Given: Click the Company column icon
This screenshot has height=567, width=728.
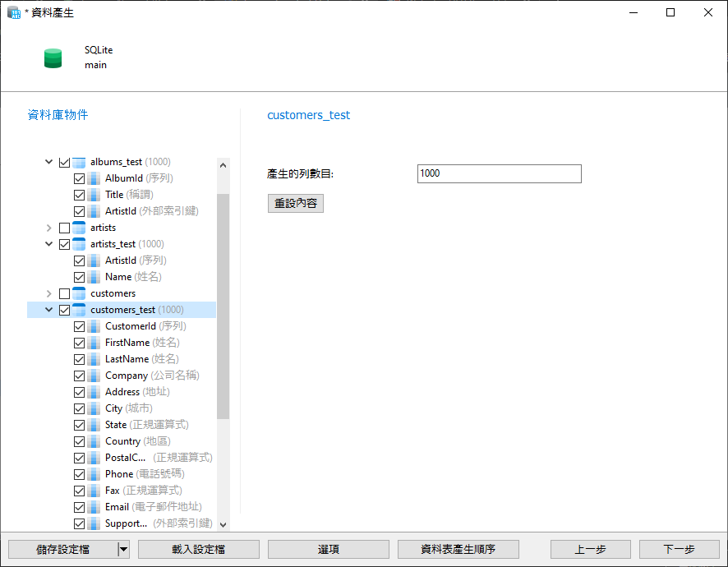Looking at the screenshot, I should pos(94,376).
